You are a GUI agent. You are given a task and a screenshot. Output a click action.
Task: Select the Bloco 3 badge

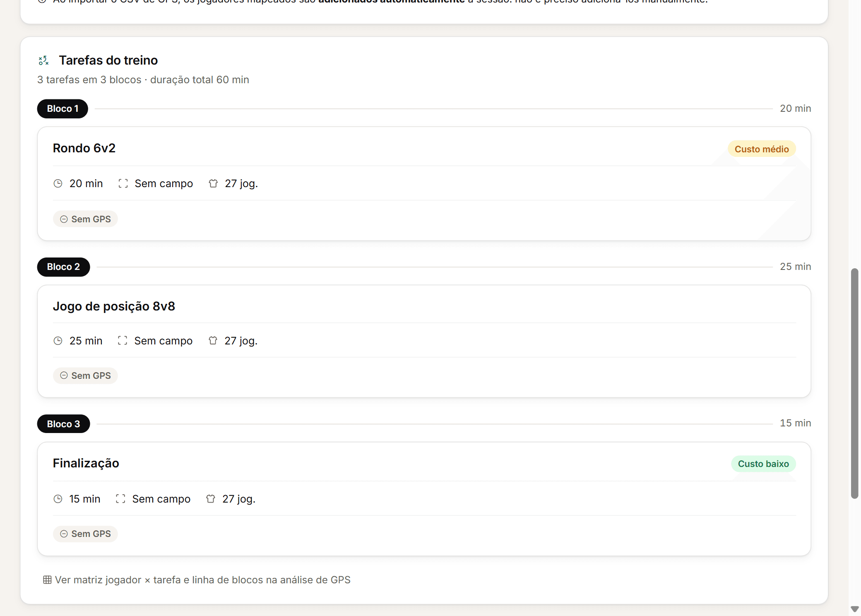pyautogui.click(x=63, y=424)
